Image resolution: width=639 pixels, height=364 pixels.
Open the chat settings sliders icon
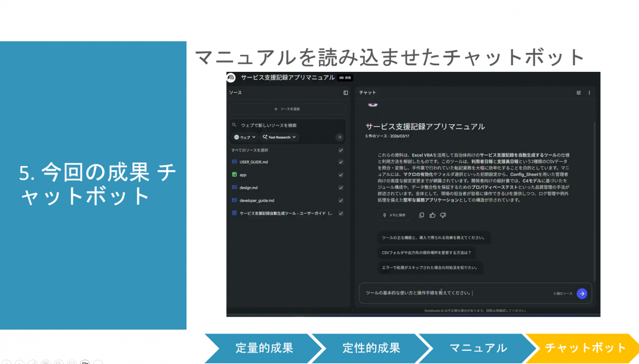(x=579, y=93)
